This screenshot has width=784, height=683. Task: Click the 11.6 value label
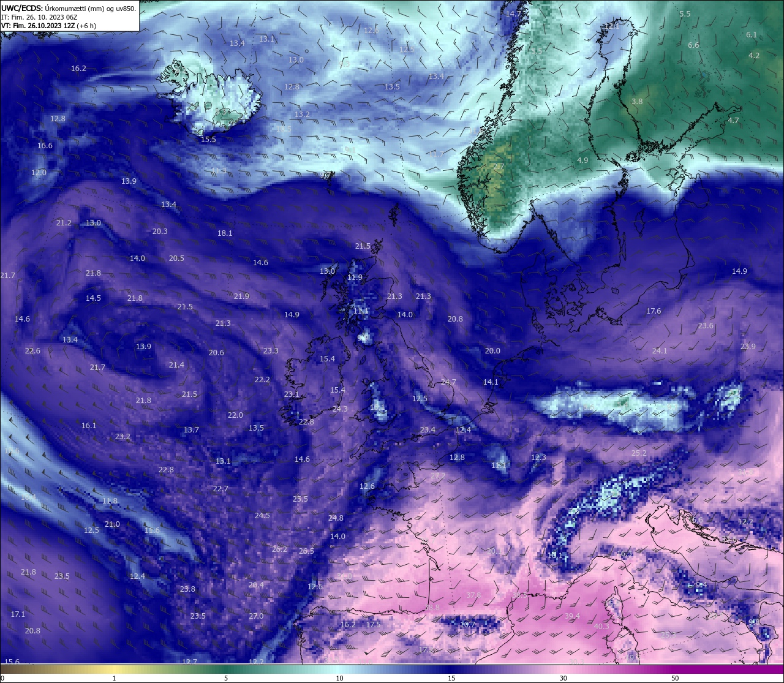tap(151, 530)
